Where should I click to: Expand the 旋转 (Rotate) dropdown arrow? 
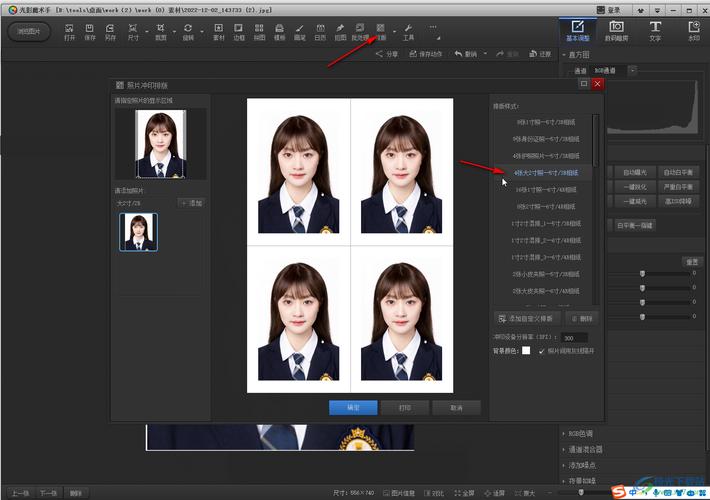[203, 31]
